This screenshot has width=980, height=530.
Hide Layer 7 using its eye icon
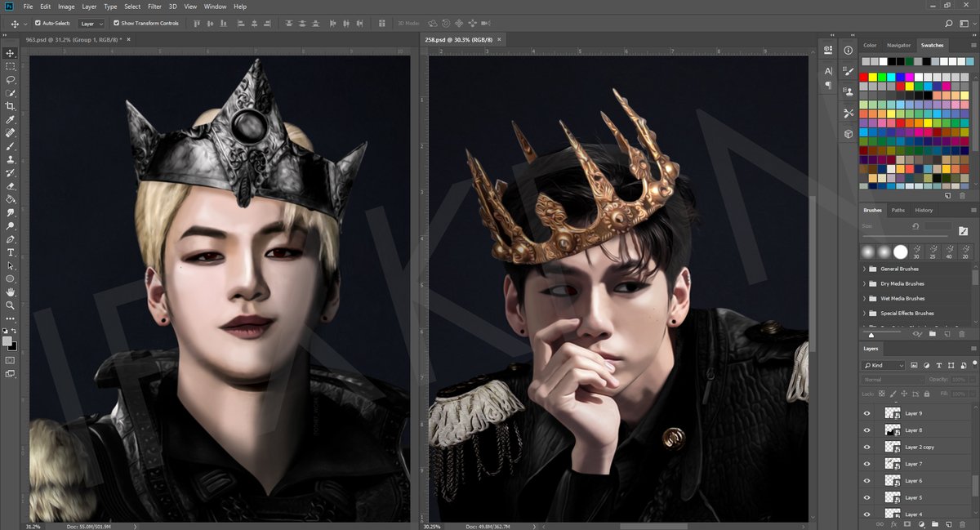coord(867,463)
